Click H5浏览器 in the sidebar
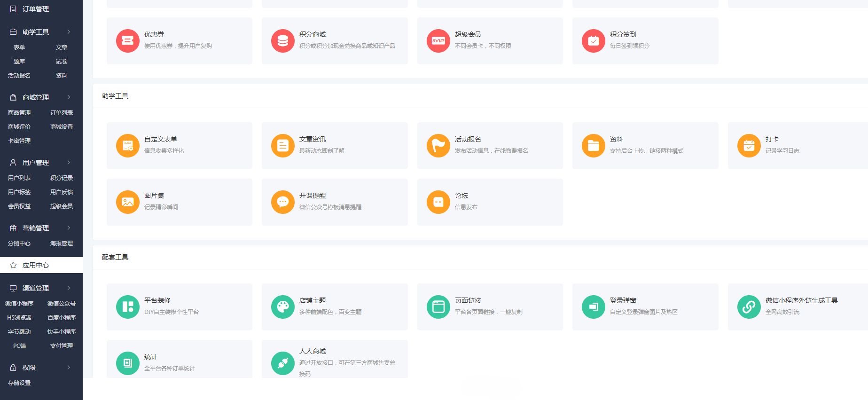868x400 pixels. [x=19, y=318]
